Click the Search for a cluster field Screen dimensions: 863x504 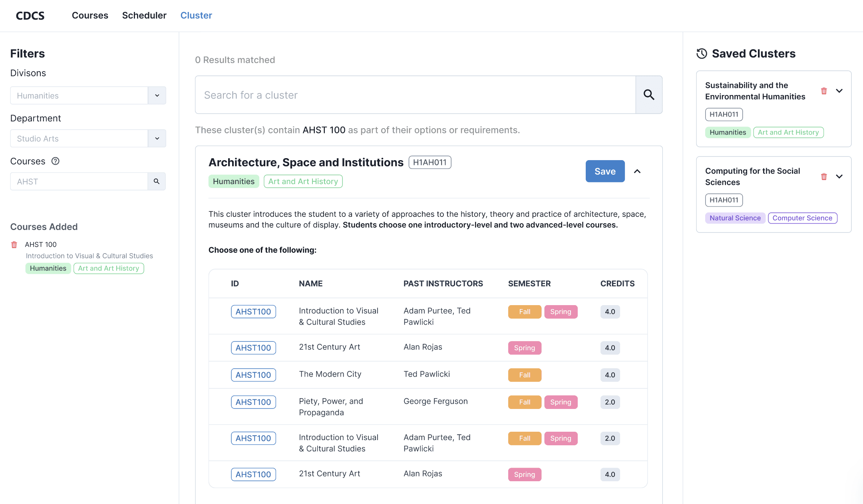(416, 95)
